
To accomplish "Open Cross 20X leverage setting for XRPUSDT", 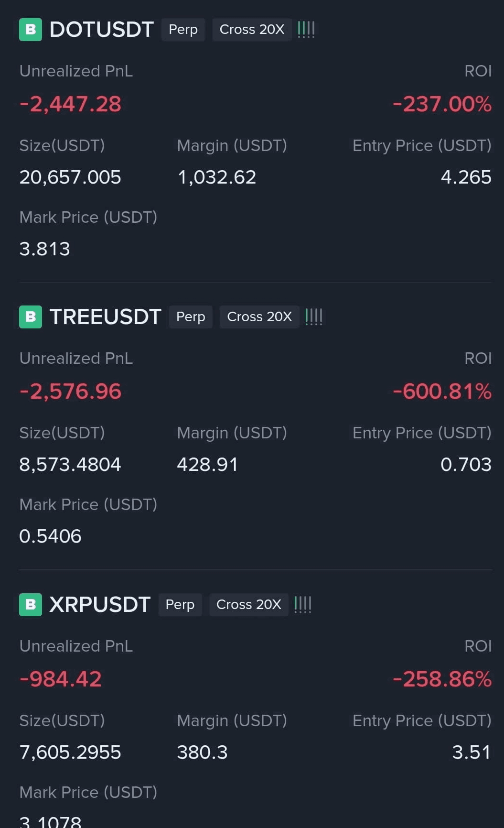I will point(249,605).
